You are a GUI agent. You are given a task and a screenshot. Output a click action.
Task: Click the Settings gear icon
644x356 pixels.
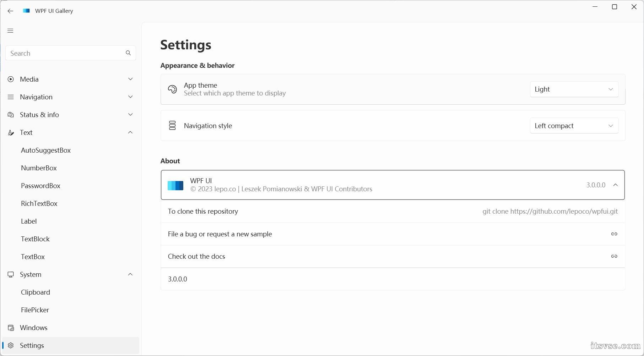pyautogui.click(x=11, y=345)
